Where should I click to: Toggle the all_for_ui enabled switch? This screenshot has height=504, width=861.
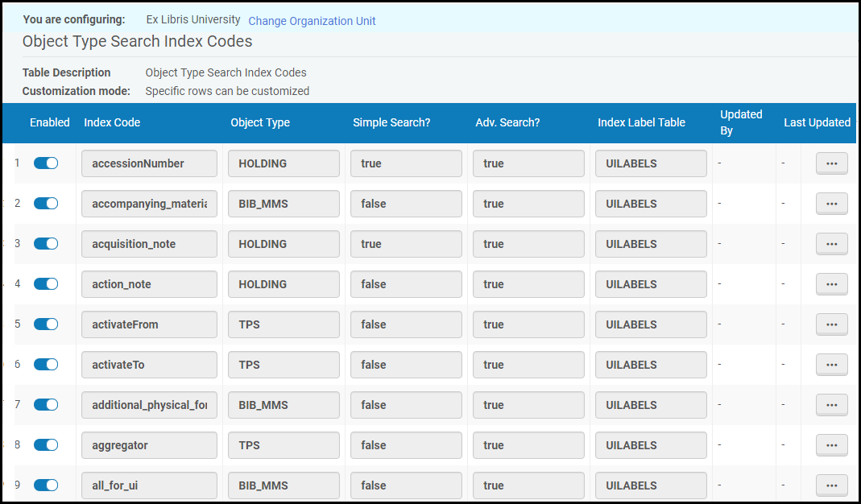click(46, 485)
